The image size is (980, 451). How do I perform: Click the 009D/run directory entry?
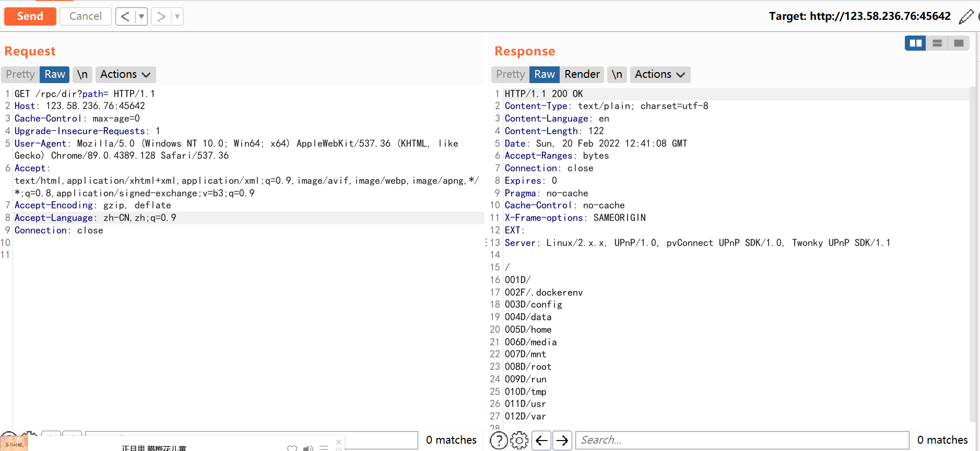(x=526, y=379)
